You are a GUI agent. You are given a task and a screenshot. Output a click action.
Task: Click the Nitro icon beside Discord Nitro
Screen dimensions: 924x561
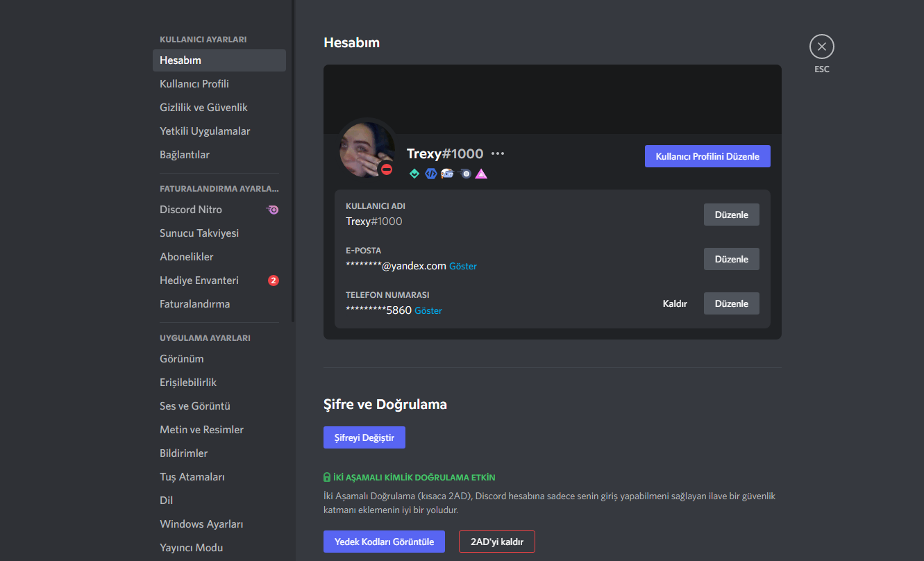point(274,210)
